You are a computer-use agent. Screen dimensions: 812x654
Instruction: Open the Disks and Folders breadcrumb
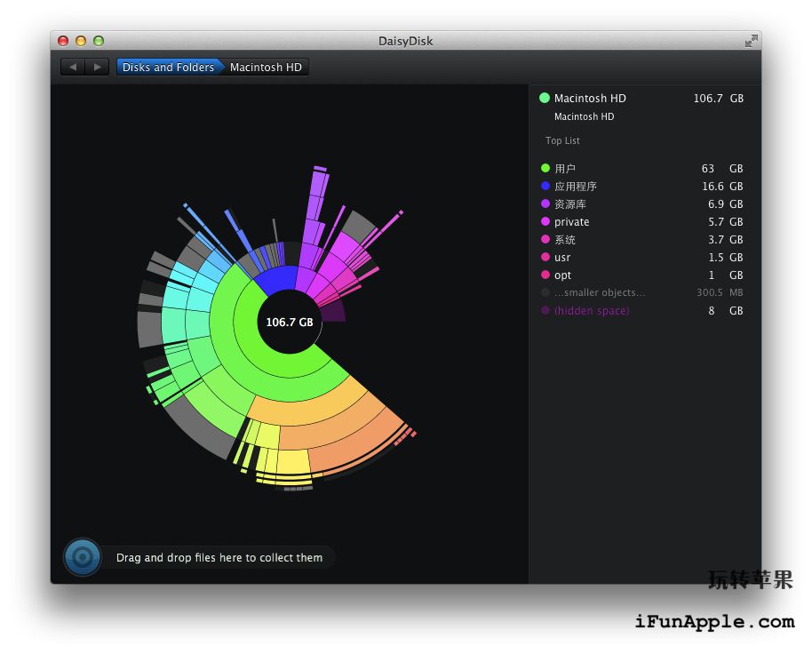coord(168,67)
